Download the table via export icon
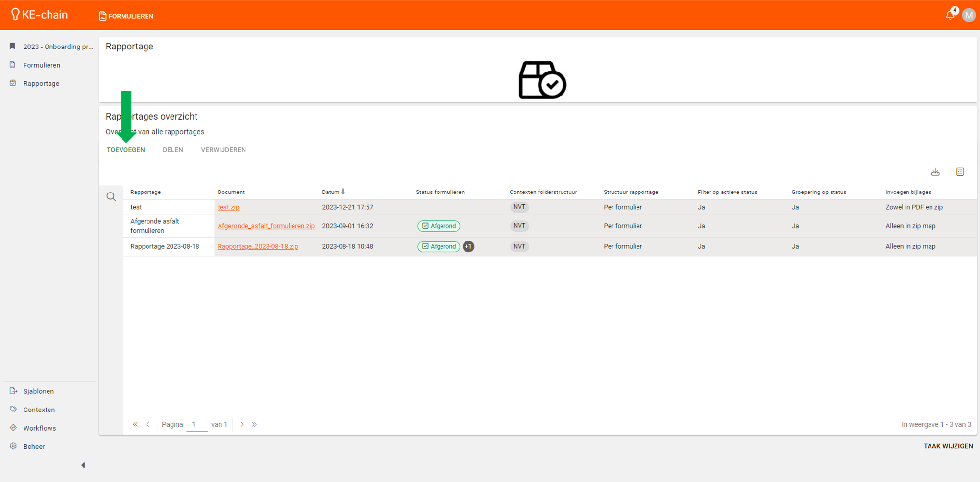Image resolution: width=980 pixels, height=482 pixels. [935, 172]
